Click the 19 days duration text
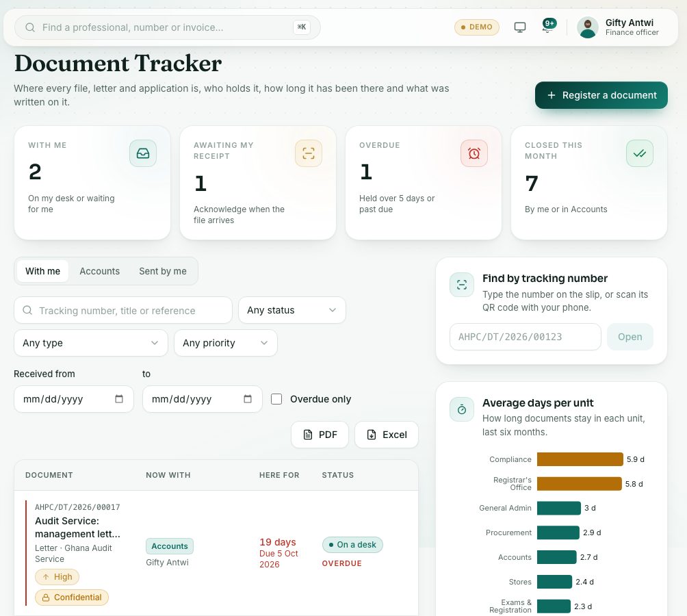The image size is (687, 616). [278, 542]
